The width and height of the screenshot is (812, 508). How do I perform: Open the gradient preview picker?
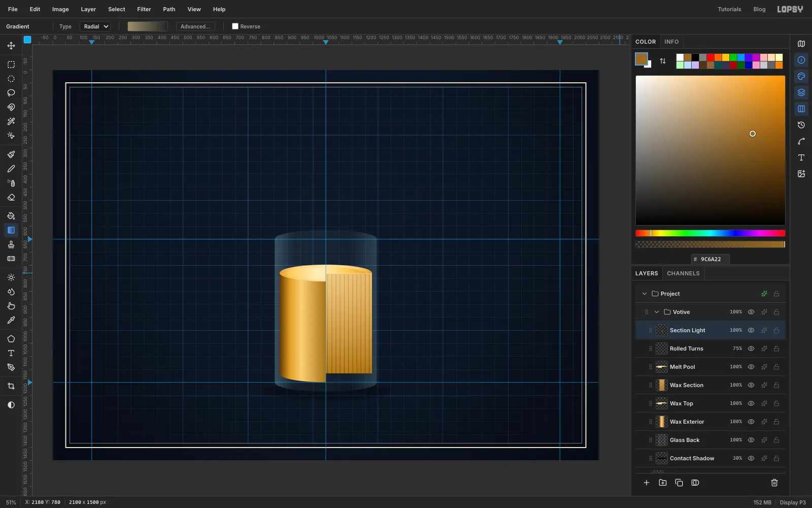[148, 26]
